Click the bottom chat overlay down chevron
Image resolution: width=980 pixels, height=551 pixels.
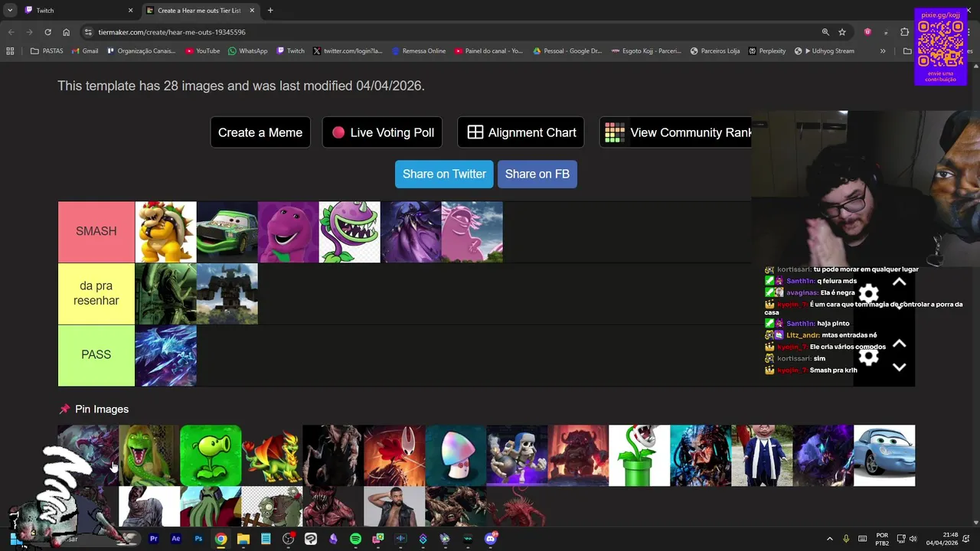(900, 367)
